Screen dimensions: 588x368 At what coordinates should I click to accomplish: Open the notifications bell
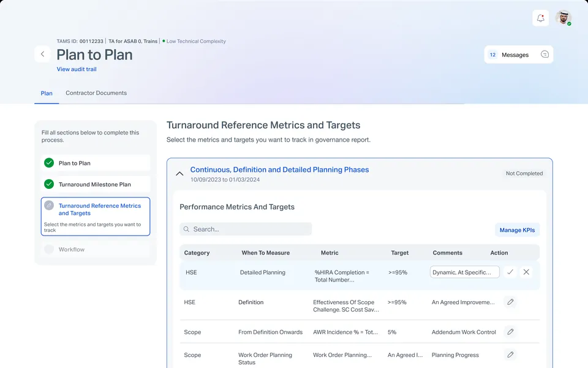540,18
